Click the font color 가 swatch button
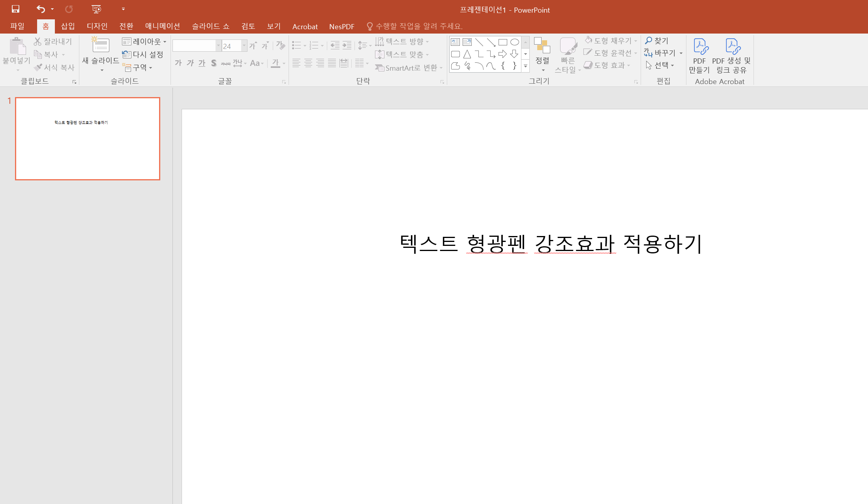 (276, 63)
